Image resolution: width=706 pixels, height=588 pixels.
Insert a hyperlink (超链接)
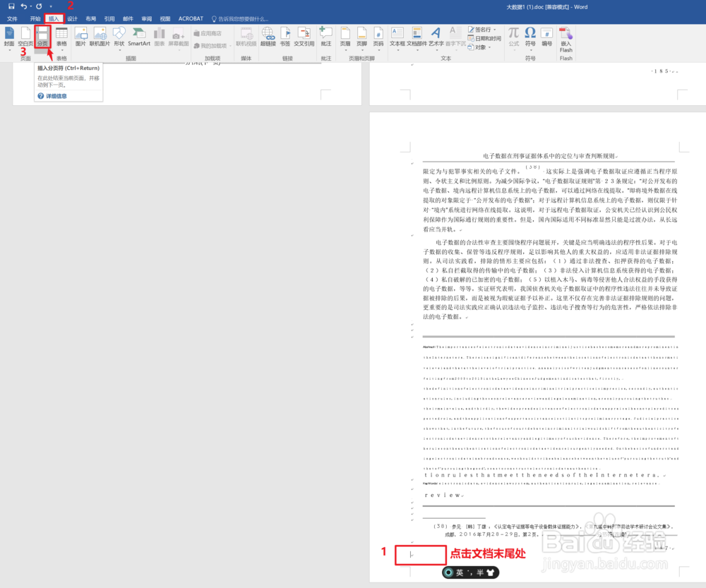point(268,36)
